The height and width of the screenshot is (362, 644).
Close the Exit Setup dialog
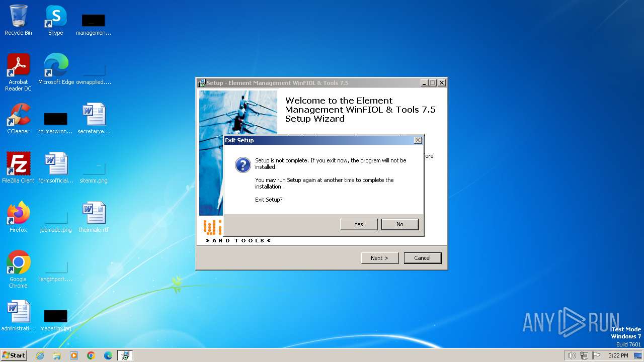coord(418,140)
